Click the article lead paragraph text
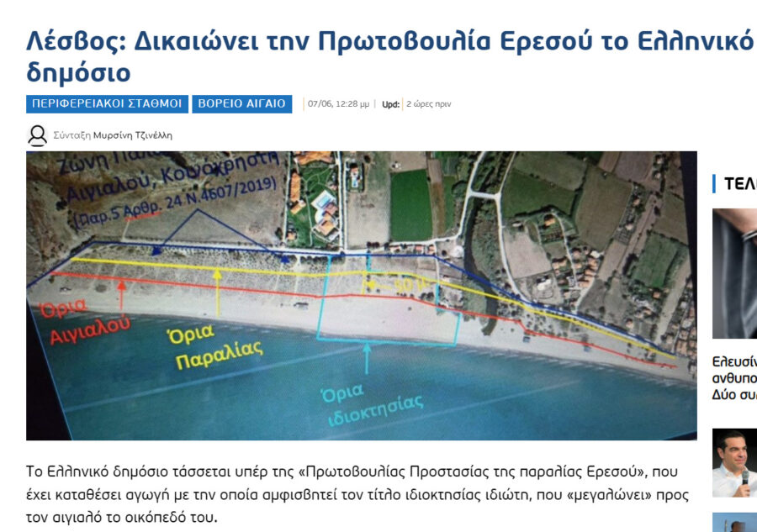 coord(357,494)
